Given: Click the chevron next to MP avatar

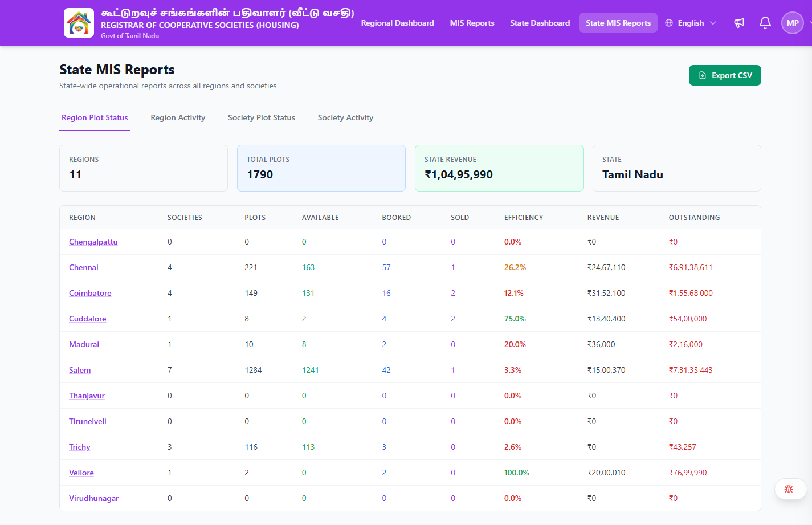Looking at the screenshot, I should [x=810, y=23].
